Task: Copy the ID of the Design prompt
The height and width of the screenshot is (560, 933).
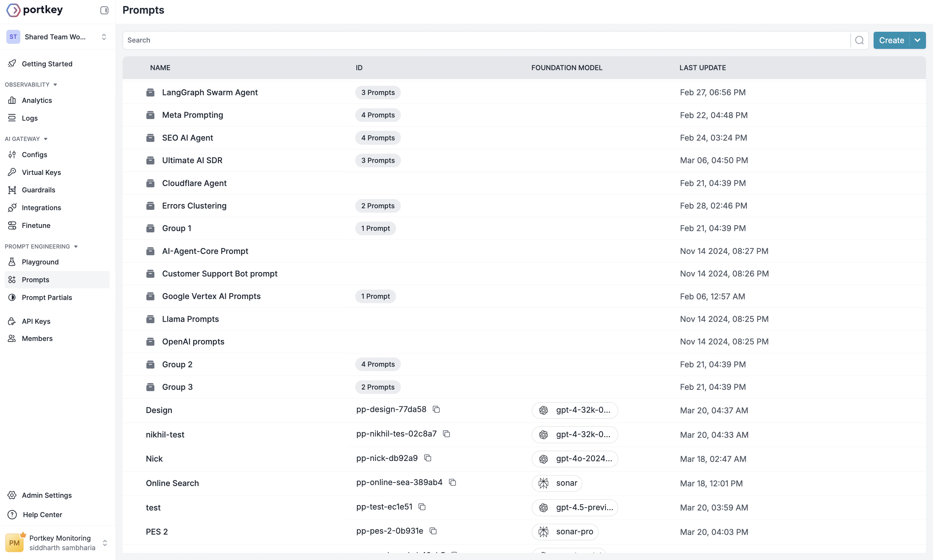Action: [437, 410]
